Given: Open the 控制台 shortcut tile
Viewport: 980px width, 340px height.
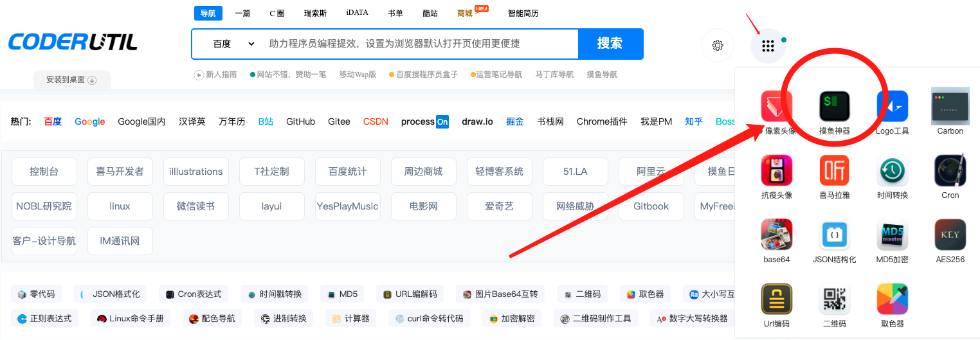Looking at the screenshot, I should tap(44, 172).
